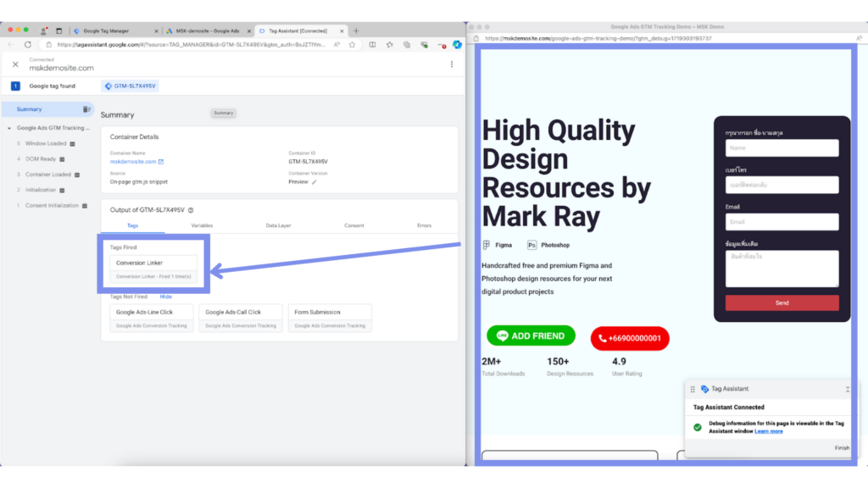
Task: Switch to the Google Tag Manager browser tab
Action: coord(115,31)
